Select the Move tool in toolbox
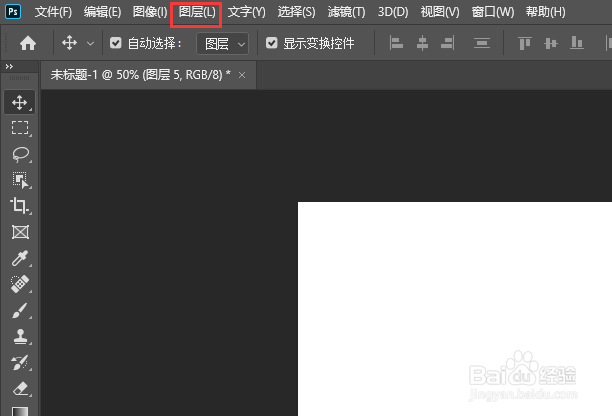This screenshot has height=416, width=612. click(x=20, y=102)
